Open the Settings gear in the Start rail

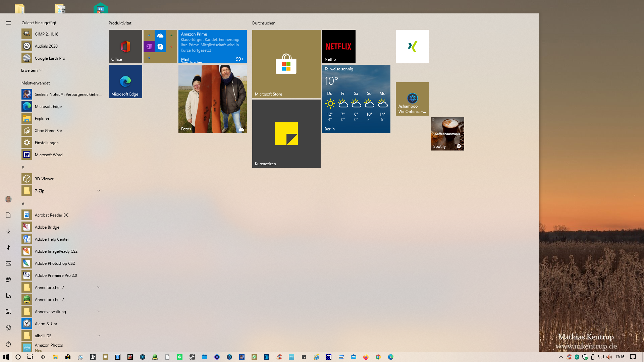point(8,328)
